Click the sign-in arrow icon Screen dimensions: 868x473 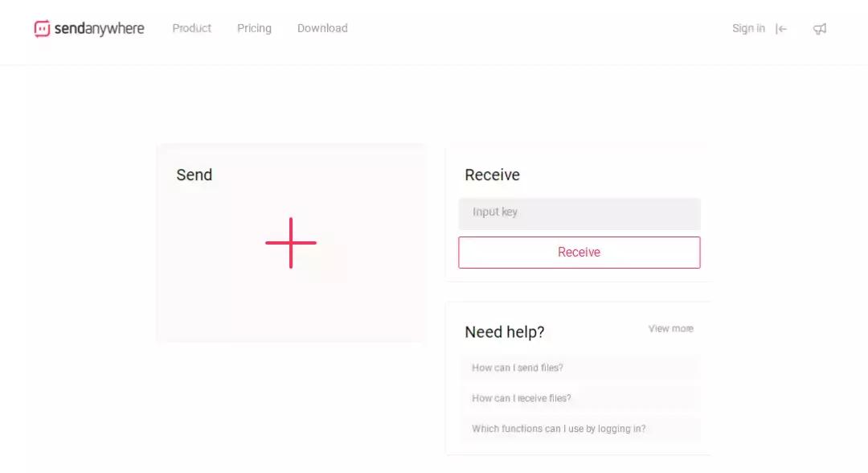click(x=781, y=29)
